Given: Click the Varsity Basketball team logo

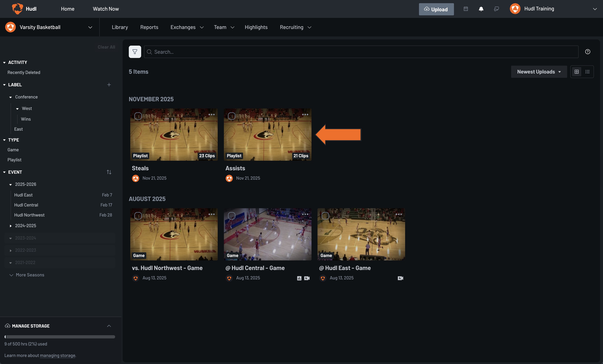Looking at the screenshot, I should pos(10,27).
